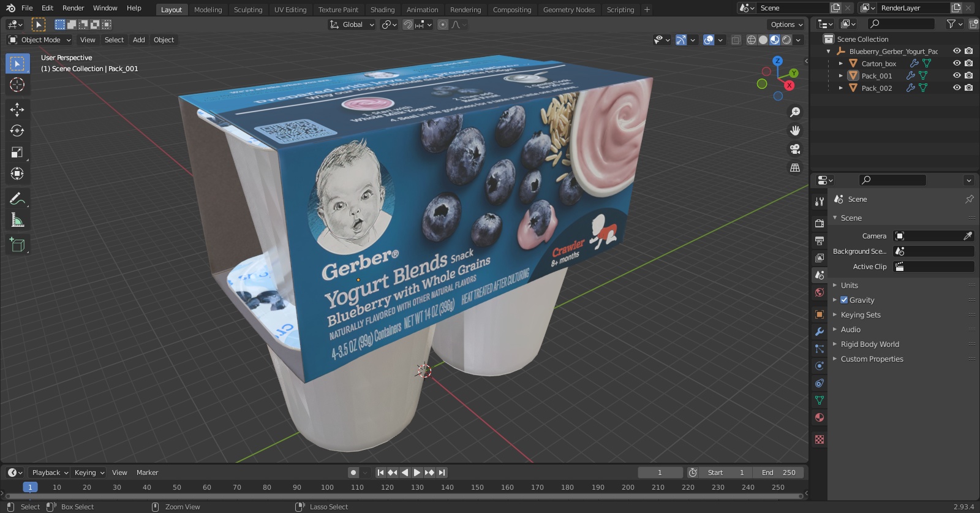The image size is (980, 513).
Task: Click the End frame field showing 250
Action: [778, 473]
